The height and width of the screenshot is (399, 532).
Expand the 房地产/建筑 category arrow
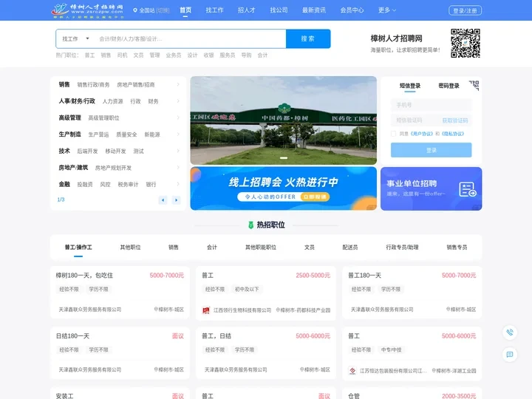click(x=178, y=168)
